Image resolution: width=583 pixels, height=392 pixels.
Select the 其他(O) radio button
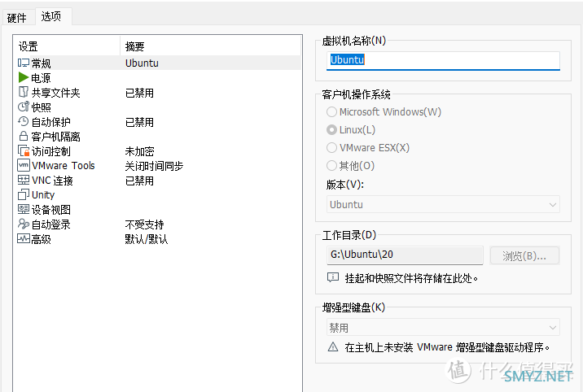331,165
